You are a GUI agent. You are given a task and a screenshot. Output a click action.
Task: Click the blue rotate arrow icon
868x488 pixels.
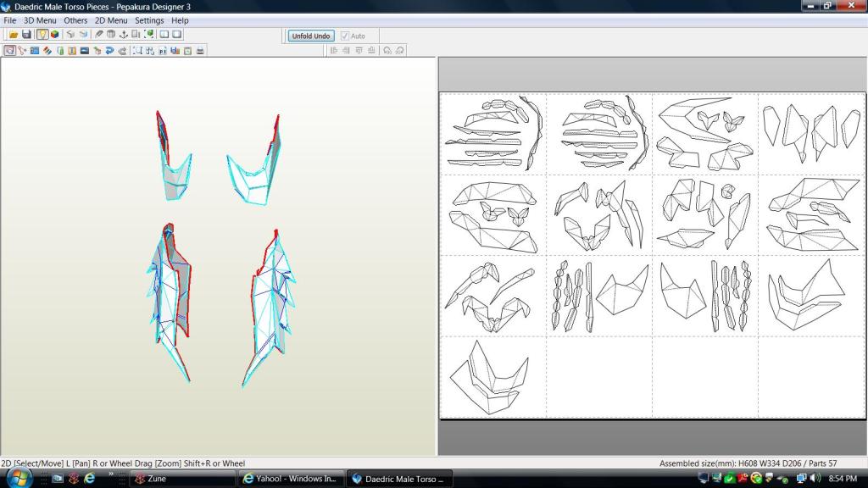pos(109,50)
